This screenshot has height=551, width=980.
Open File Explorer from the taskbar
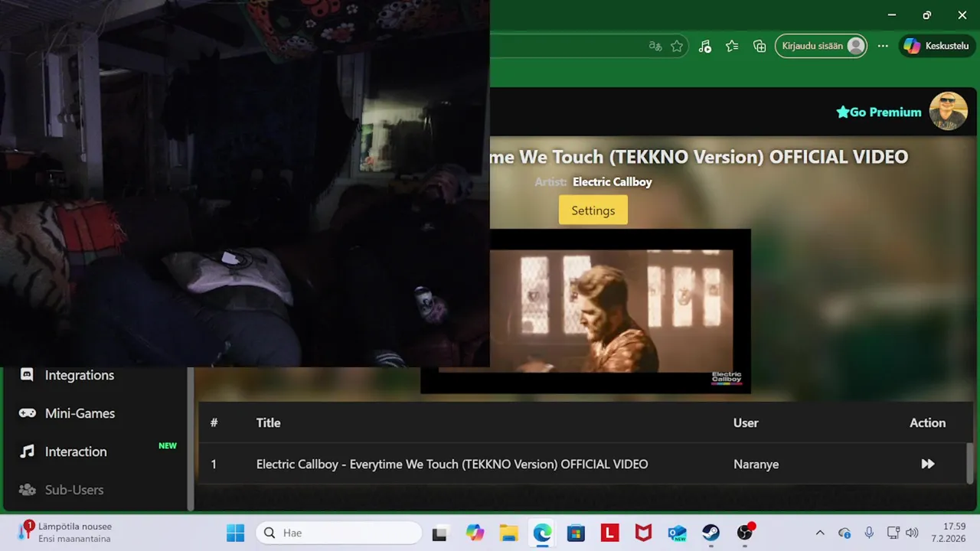(x=508, y=533)
